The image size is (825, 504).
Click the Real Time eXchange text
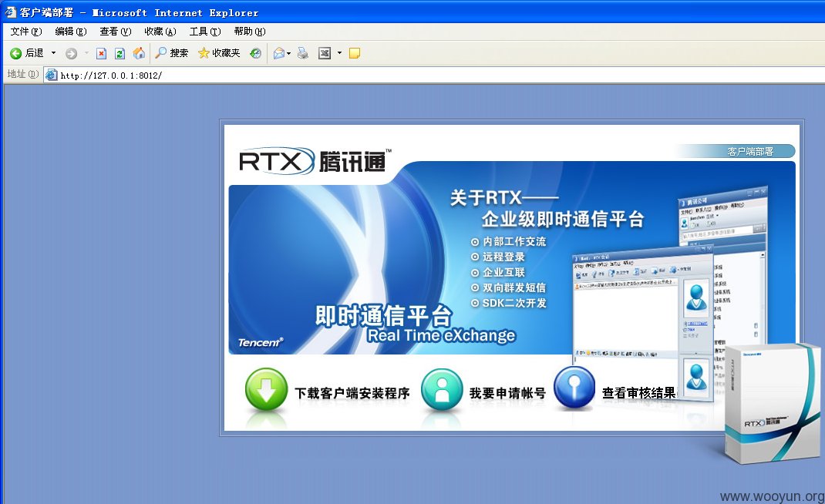point(442,335)
